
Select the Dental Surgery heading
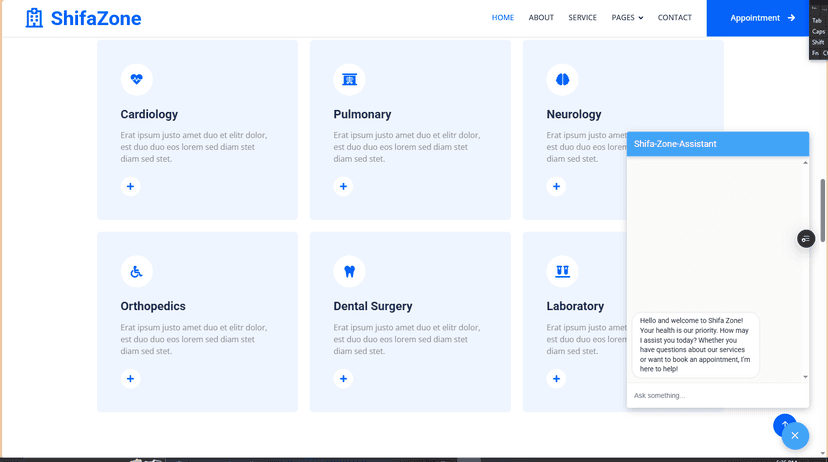pyautogui.click(x=373, y=306)
